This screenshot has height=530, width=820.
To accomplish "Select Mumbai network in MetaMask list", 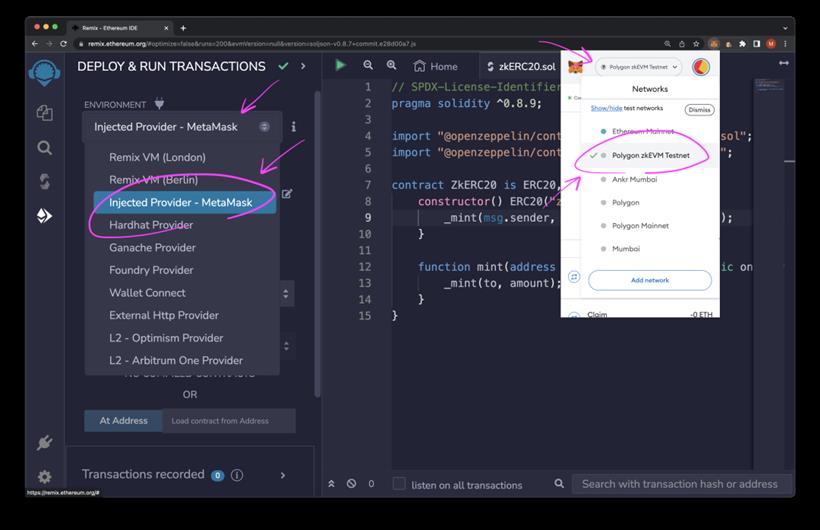I will (650, 249).
